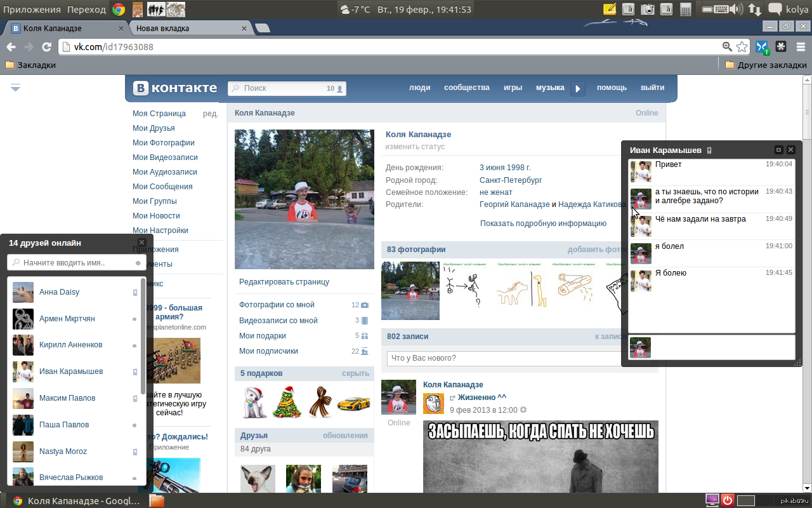This screenshot has width=812, height=508.
Task: Expand Ivan Karamyshev chat to full window
Action: point(778,150)
